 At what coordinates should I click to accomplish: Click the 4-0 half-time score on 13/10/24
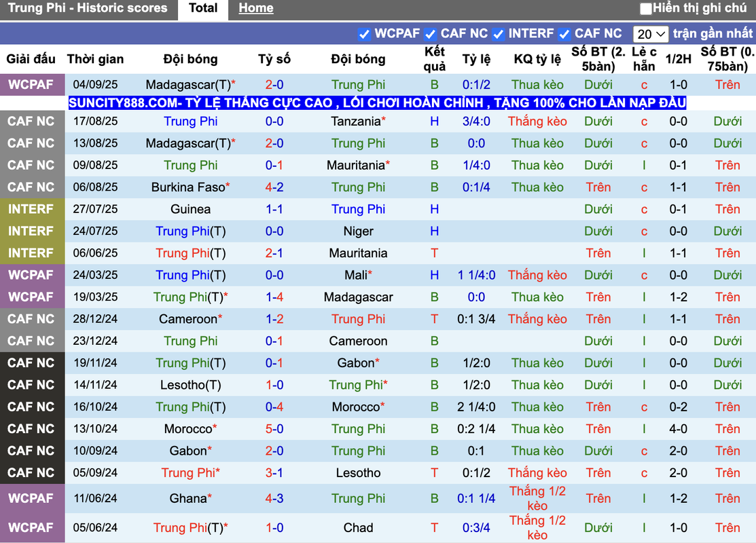point(678,429)
